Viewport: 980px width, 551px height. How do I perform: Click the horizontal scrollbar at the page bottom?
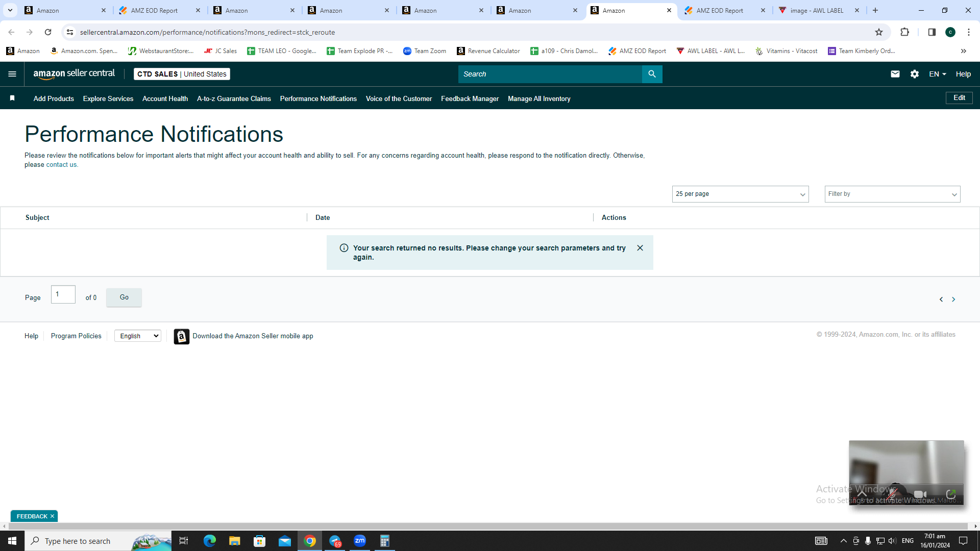tap(487, 526)
